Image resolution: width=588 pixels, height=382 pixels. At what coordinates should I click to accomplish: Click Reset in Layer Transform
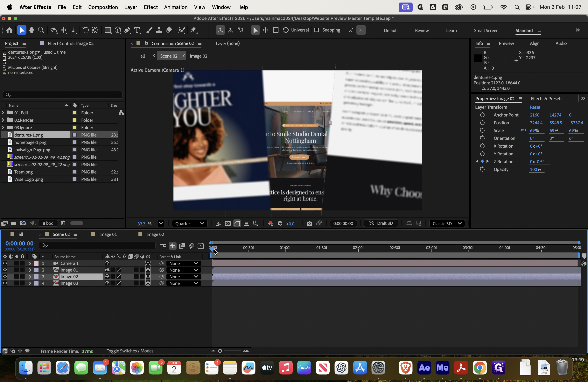535,107
